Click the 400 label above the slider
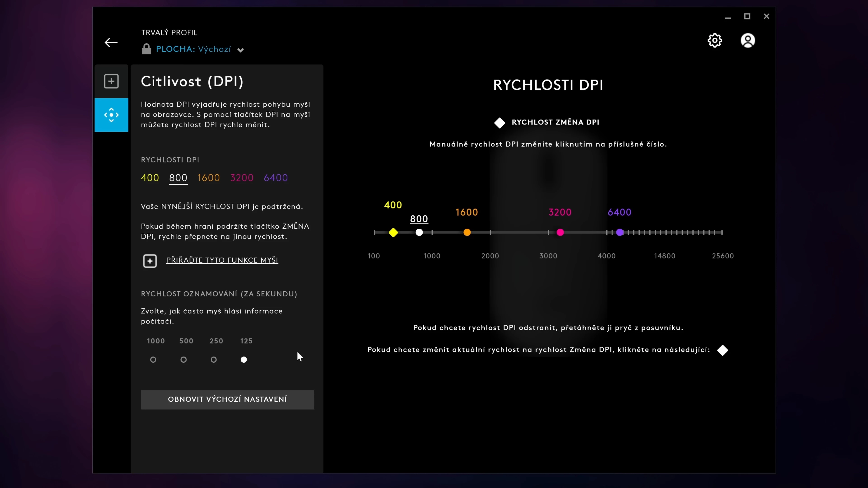Image resolution: width=868 pixels, height=488 pixels. click(x=393, y=205)
